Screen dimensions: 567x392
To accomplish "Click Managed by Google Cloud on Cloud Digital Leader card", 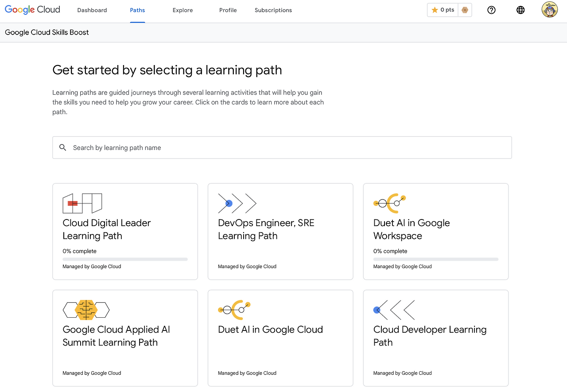I will pyautogui.click(x=92, y=266).
